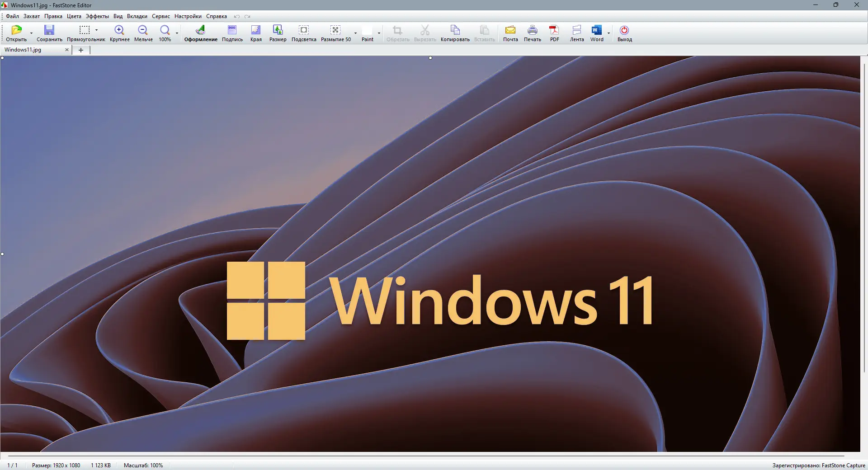Expand the Word dropdown arrow

pos(609,33)
